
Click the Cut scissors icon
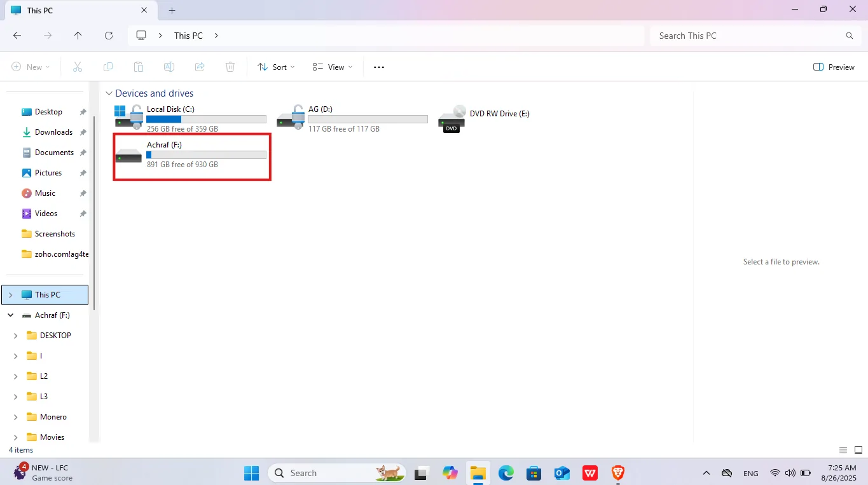(78, 67)
